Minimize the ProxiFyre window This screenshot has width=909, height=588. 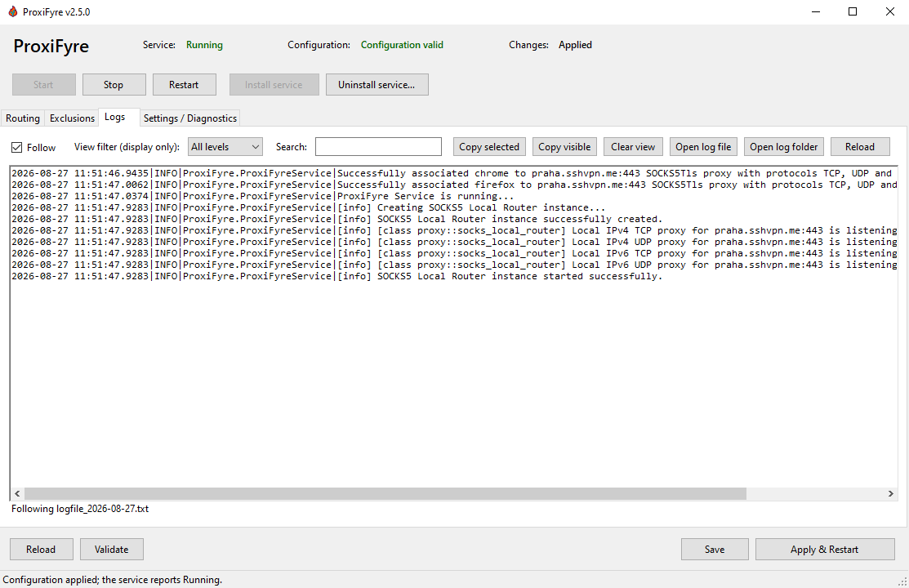[816, 11]
